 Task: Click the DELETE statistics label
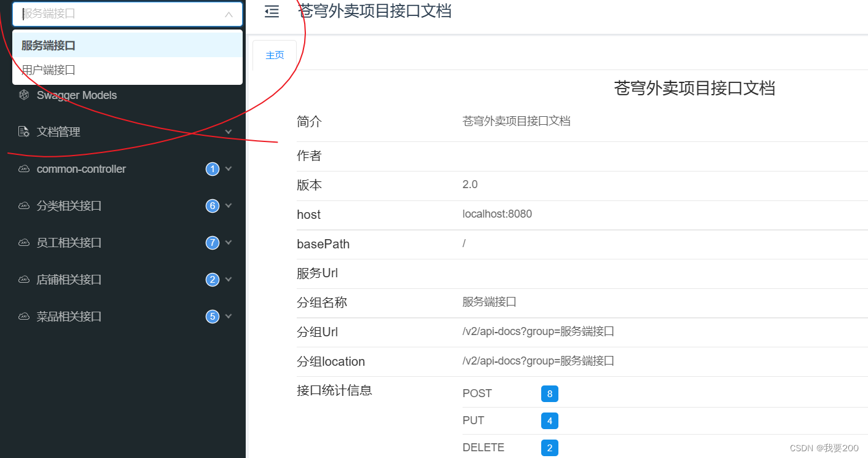tap(483, 448)
